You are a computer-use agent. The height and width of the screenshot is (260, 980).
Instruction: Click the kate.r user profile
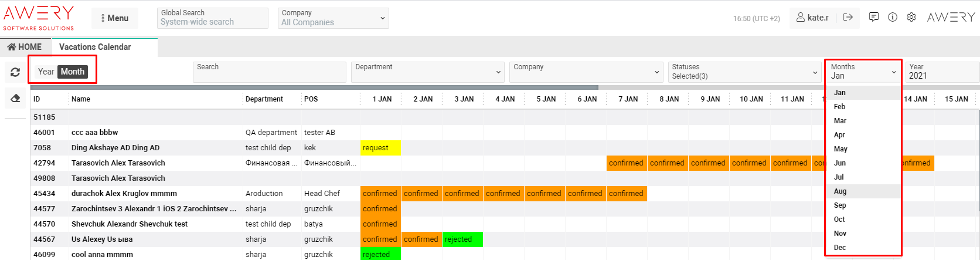tap(812, 18)
